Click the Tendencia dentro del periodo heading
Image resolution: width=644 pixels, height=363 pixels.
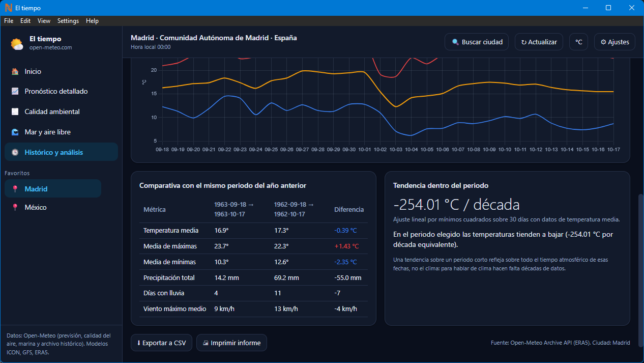click(x=441, y=186)
